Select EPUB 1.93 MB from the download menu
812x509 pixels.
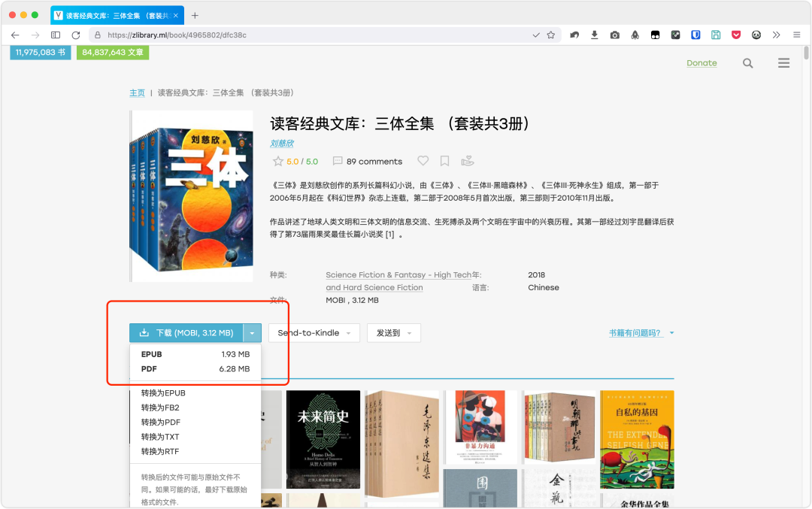tap(195, 354)
